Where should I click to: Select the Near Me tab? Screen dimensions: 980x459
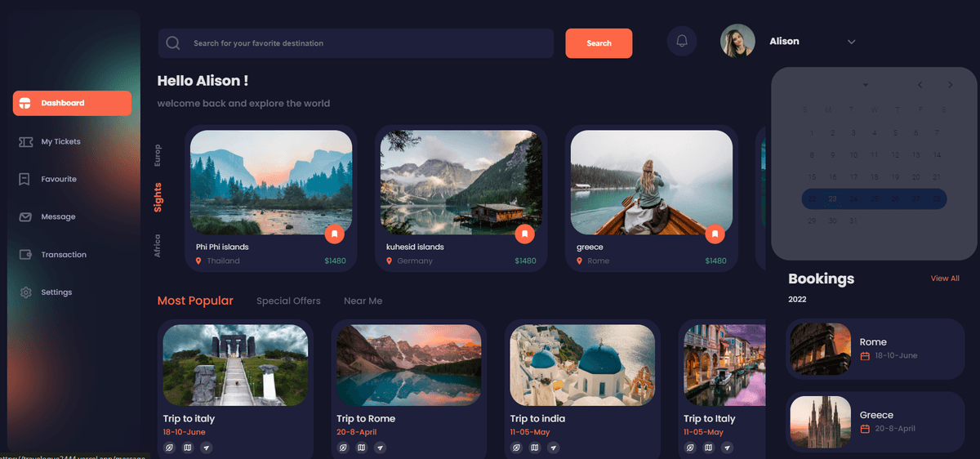363,301
